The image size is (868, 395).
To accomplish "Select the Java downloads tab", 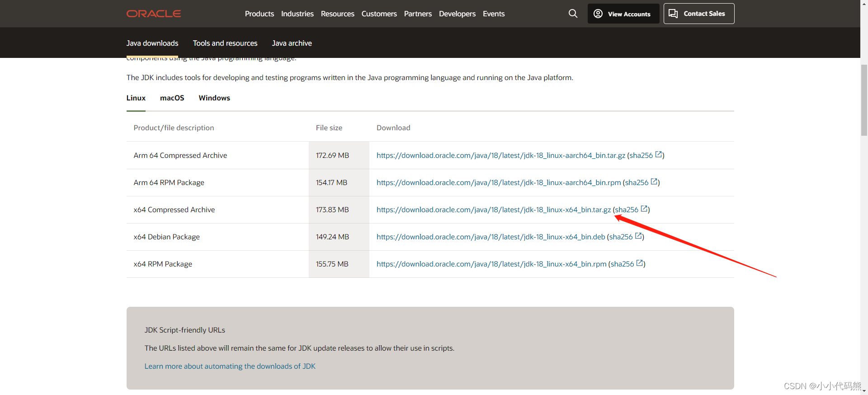I will click(x=152, y=43).
